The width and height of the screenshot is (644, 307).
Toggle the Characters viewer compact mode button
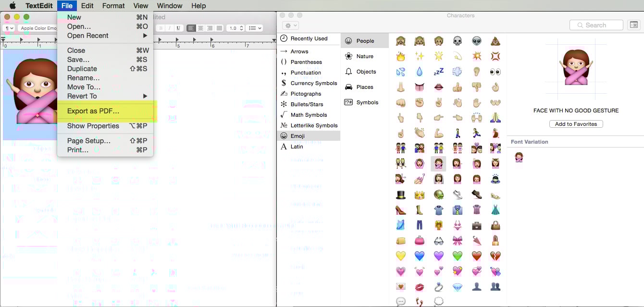pyautogui.click(x=634, y=25)
